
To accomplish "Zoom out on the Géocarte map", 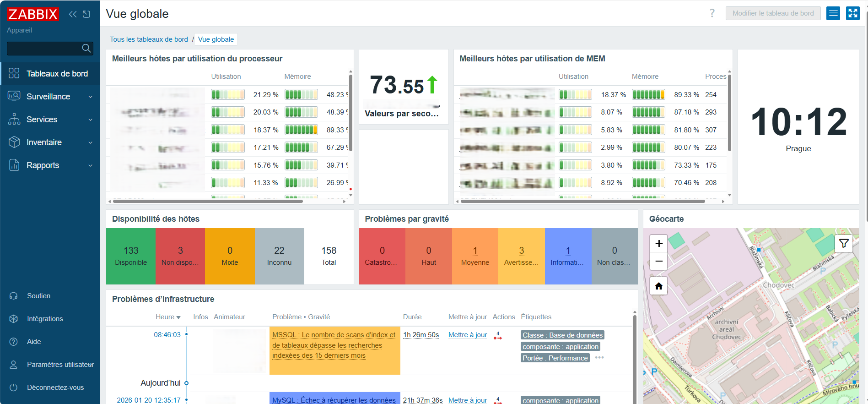I will (x=658, y=261).
